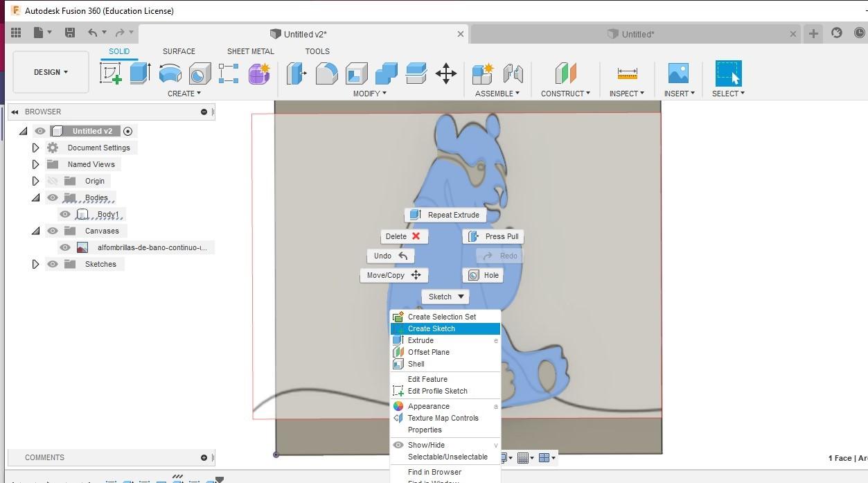The width and height of the screenshot is (868, 483).
Task: Select the Joint tool icon
Action: [513, 73]
